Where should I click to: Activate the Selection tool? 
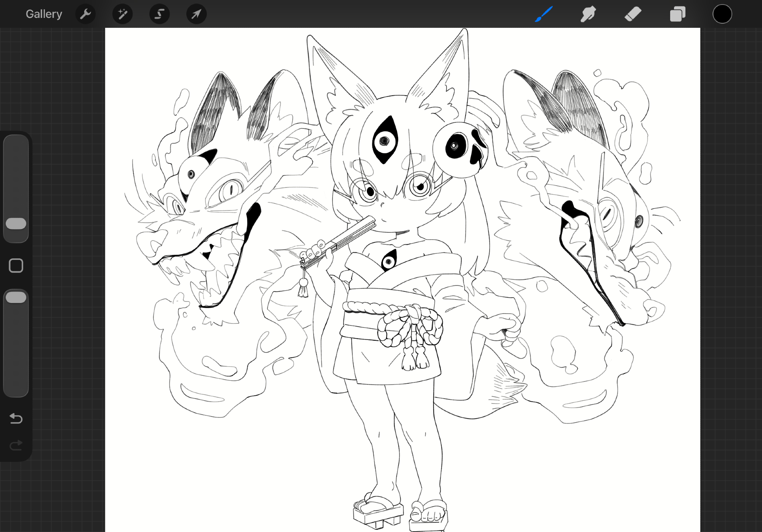159,14
